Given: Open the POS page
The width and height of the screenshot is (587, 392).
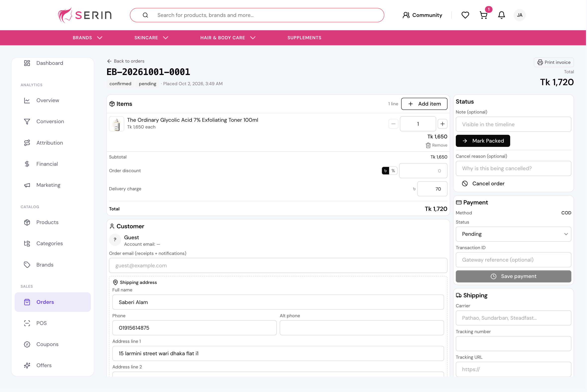Looking at the screenshot, I should click(x=52, y=323).
